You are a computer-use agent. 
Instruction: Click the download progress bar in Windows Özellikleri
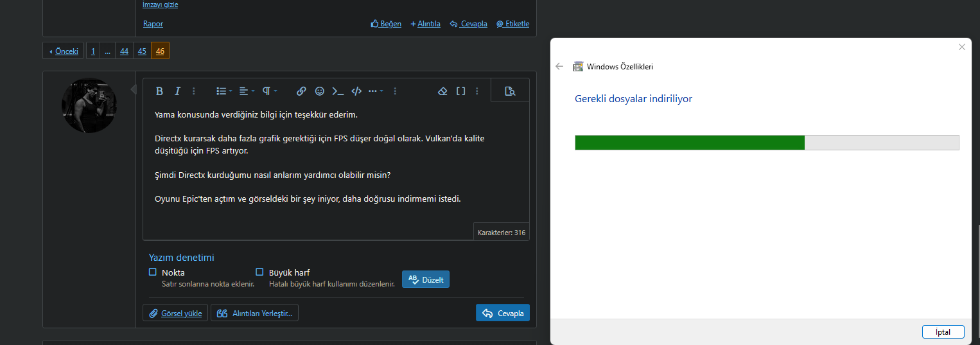767,143
